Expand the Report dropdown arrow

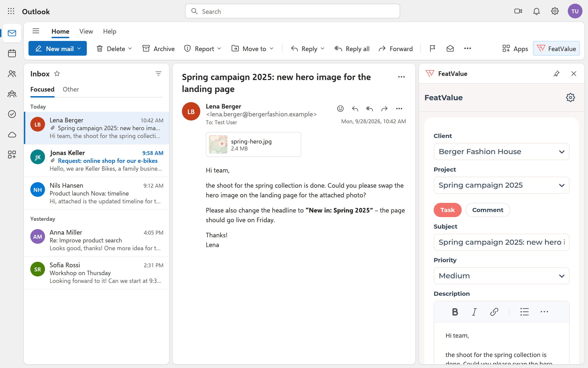click(219, 49)
